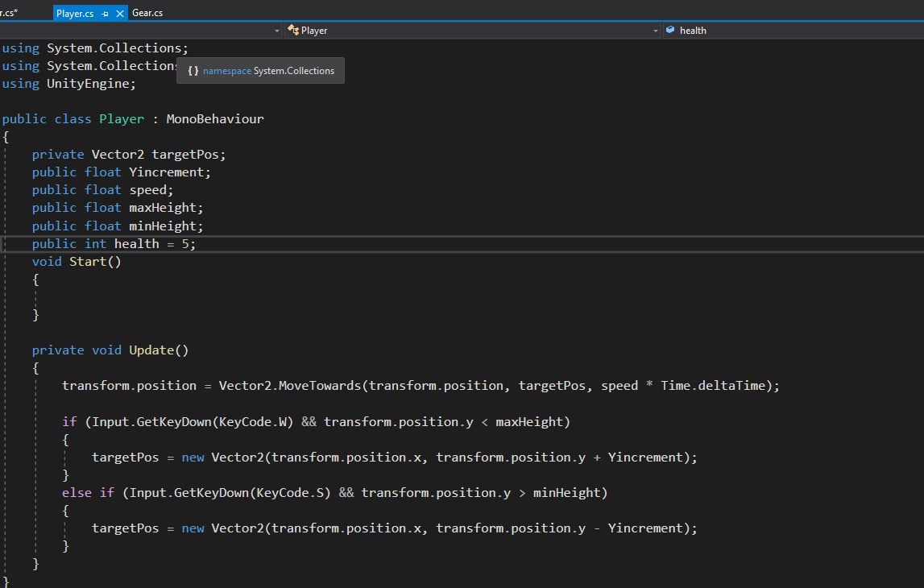Image resolution: width=924 pixels, height=588 pixels.
Task: Click the pin icon on Player.cs tab
Action: pyautogui.click(x=106, y=14)
